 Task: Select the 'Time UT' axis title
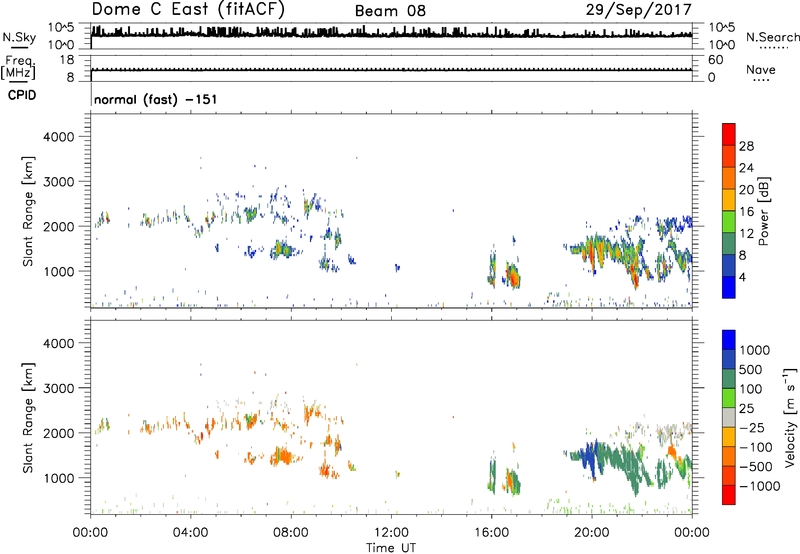(391, 548)
